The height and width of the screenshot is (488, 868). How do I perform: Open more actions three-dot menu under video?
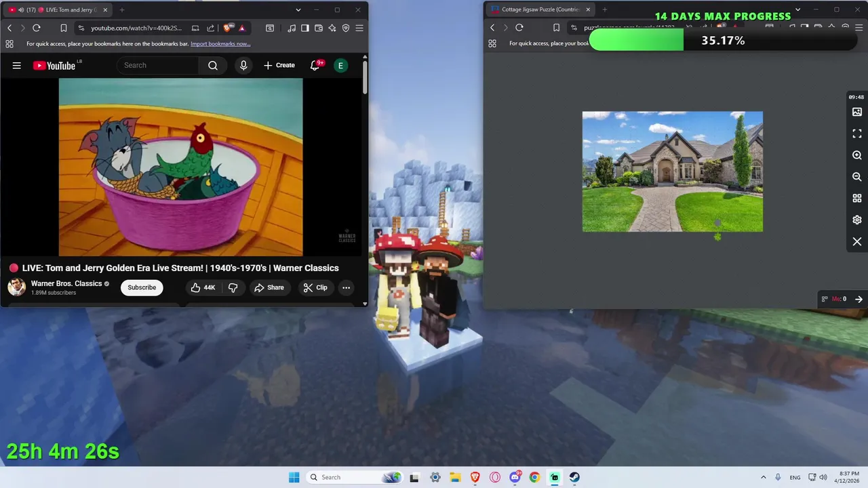click(x=346, y=287)
